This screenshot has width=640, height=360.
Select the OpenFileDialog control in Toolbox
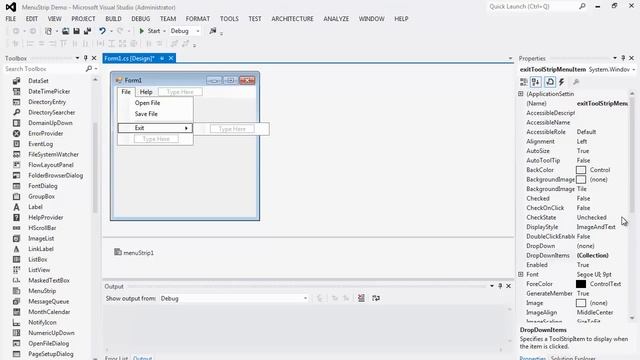pos(49,344)
